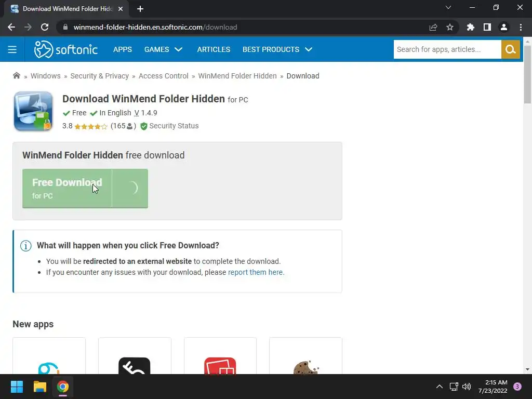Screen dimensions: 532x399
Task: Bookmark this tab with the star icon
Action: 450,27
